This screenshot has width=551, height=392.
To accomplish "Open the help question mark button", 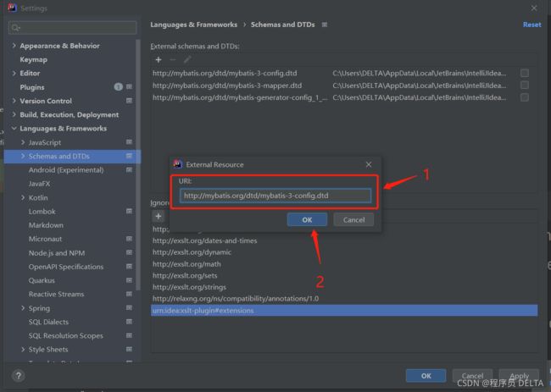I will point(19,376).
